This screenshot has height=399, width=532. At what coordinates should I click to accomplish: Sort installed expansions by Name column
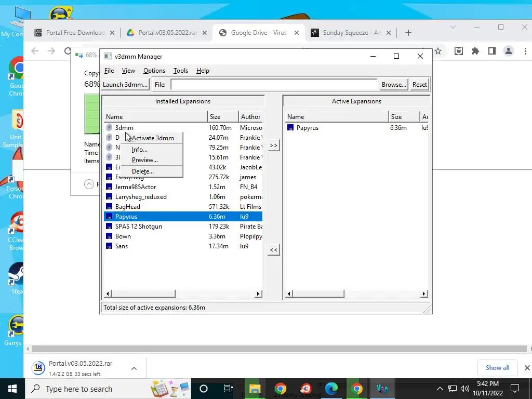coord(155,117)
